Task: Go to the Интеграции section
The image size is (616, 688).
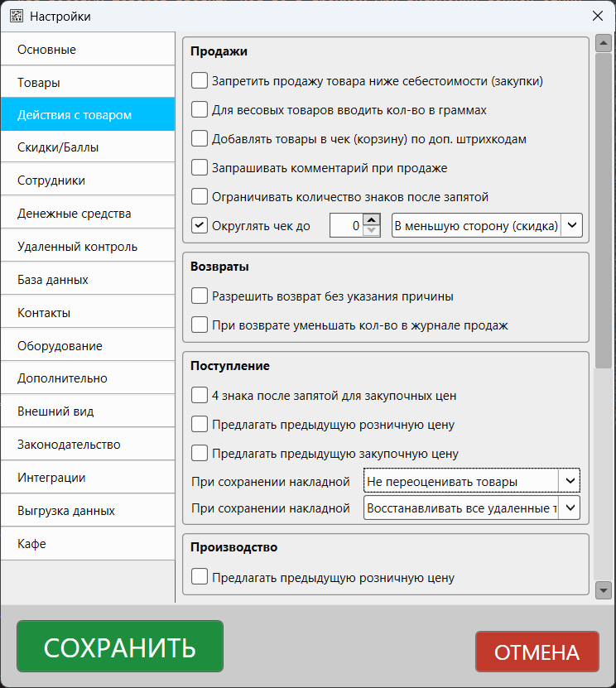Action: (88, 478)
